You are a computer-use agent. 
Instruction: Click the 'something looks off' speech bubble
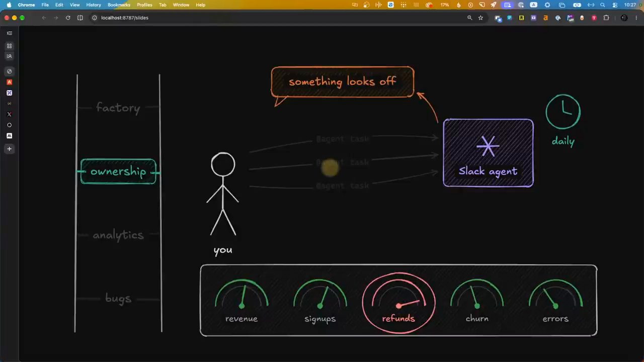[x=343, y=82]
